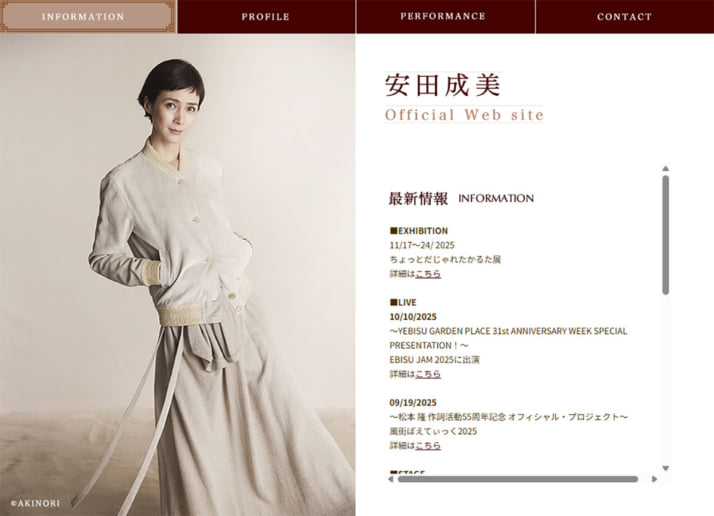Click the horizontal scrollbar thumb below the news
Screen dimensions: 714x516
(518, 479)
